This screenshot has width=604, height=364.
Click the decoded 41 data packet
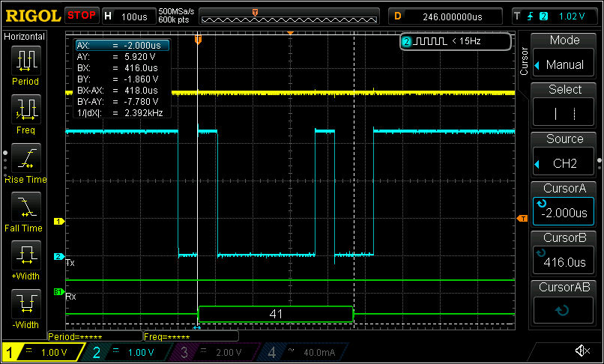(x=275, y=314)
